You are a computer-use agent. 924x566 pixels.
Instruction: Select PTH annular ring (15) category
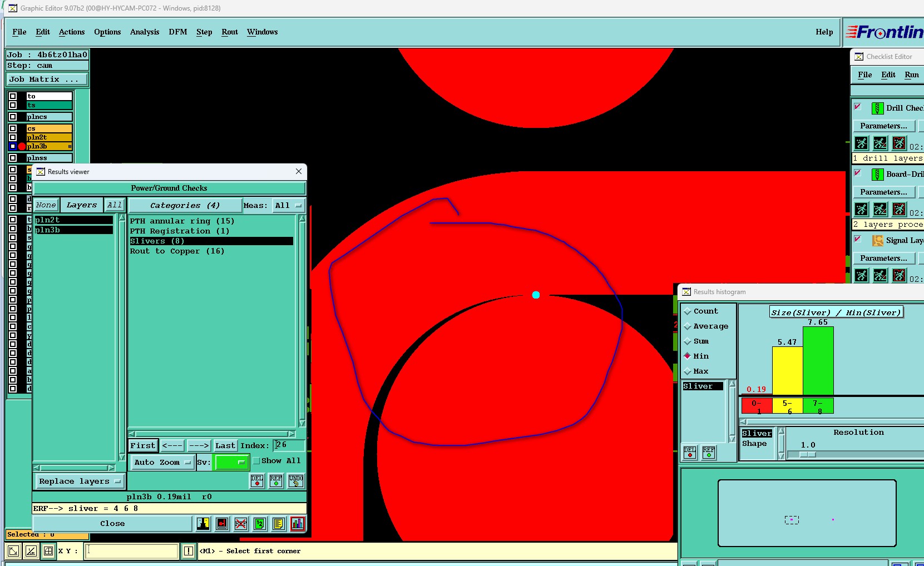tap(182, 221)
